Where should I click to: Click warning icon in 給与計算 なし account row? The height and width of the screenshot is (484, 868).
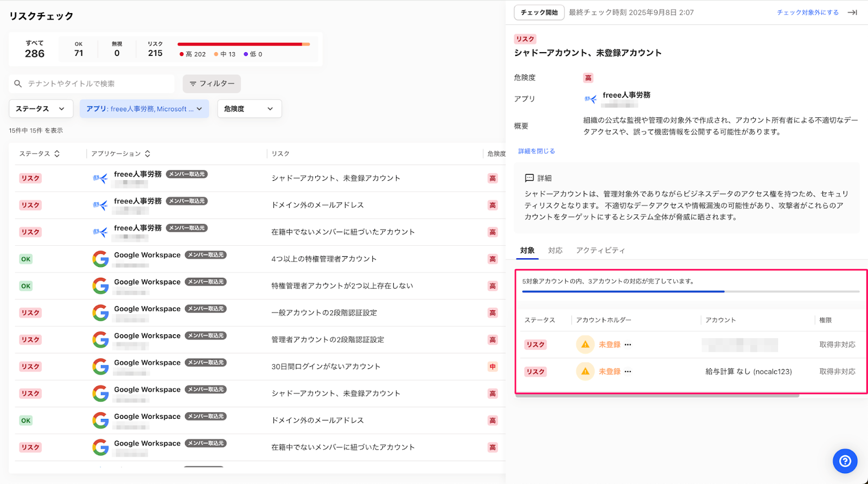click(585, 372)
